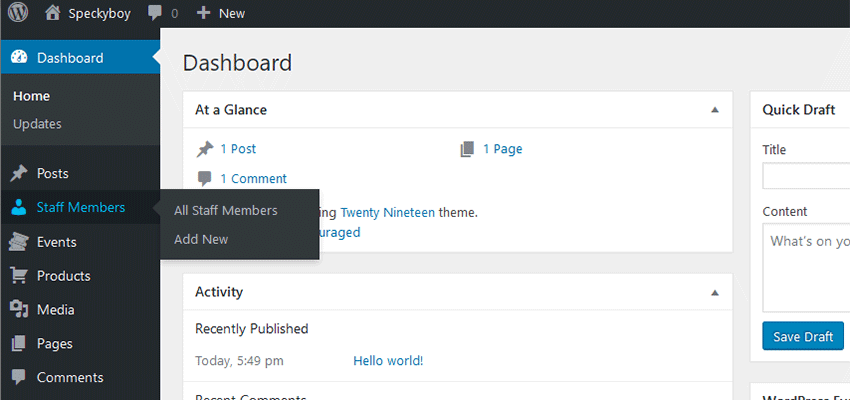Choose Add New in Staff Members flyout

click(201, 239)
